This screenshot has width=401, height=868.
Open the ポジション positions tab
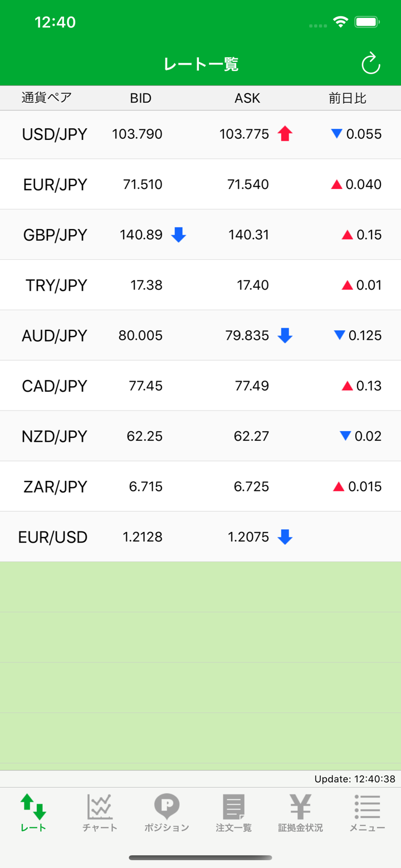point(167,813)
